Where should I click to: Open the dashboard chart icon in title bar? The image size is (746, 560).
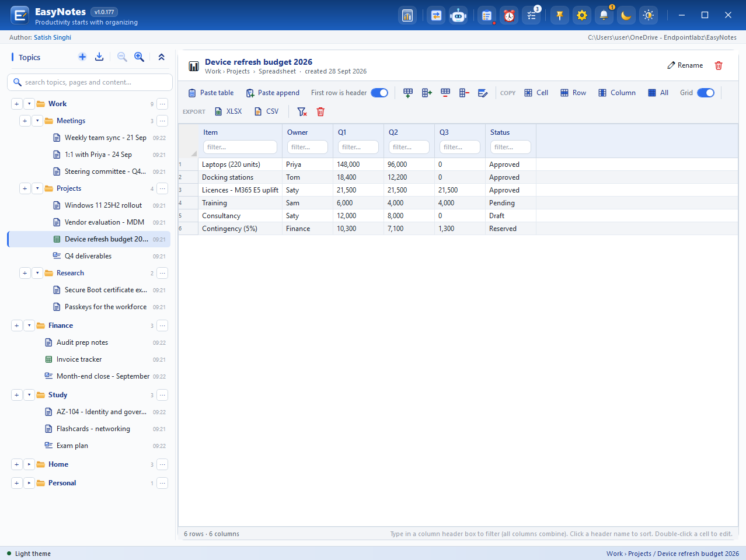[x=407, y=16]
